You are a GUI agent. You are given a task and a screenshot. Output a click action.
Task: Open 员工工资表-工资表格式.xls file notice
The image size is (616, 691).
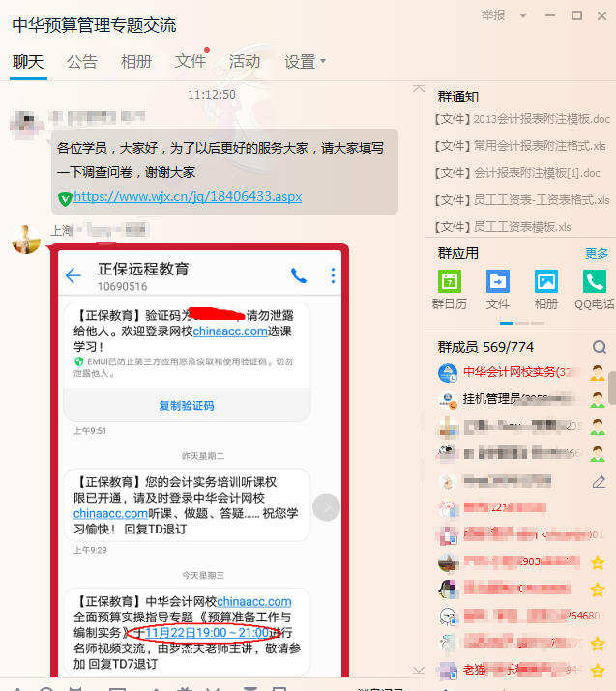point(521,200)
